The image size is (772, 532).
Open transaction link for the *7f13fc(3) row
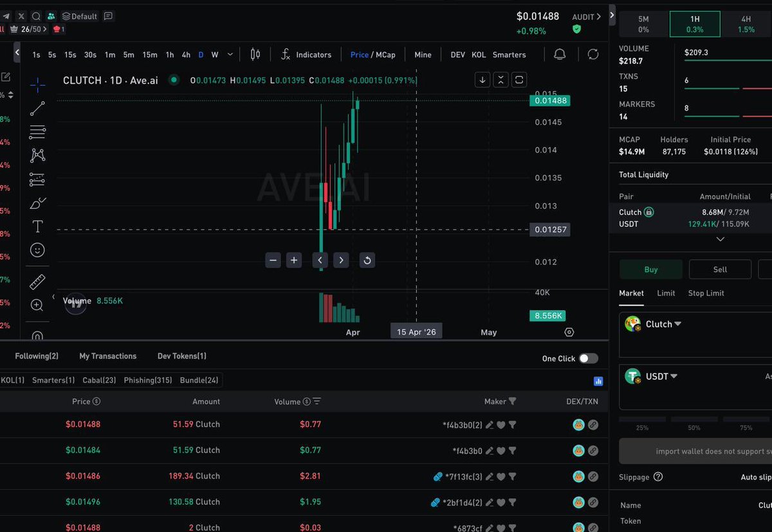[593, 477]
